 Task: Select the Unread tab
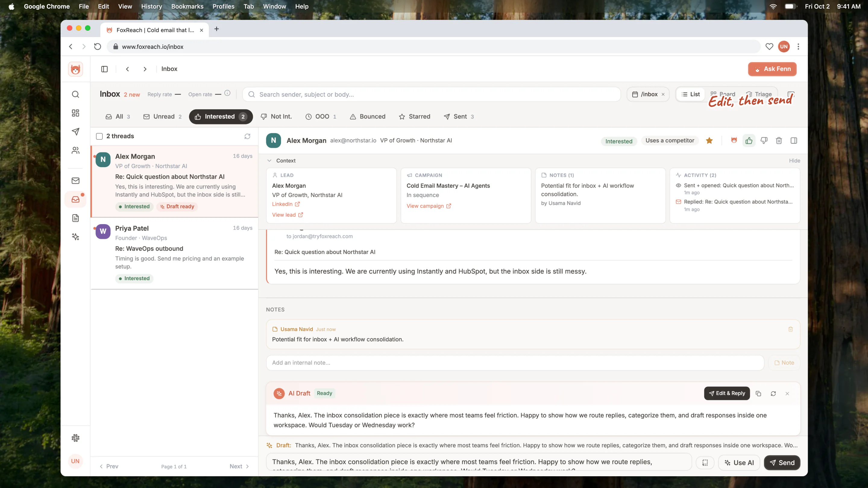163,117
